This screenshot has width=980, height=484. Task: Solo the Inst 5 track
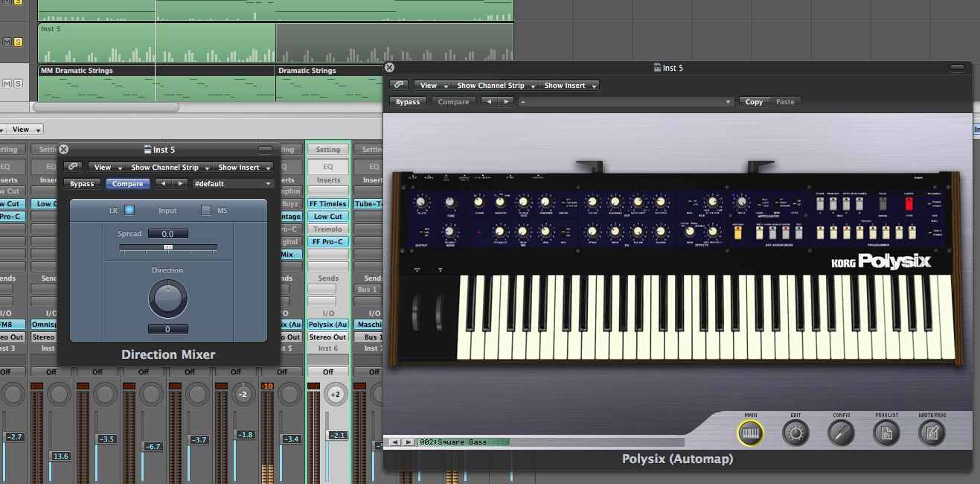pos(18,42)
